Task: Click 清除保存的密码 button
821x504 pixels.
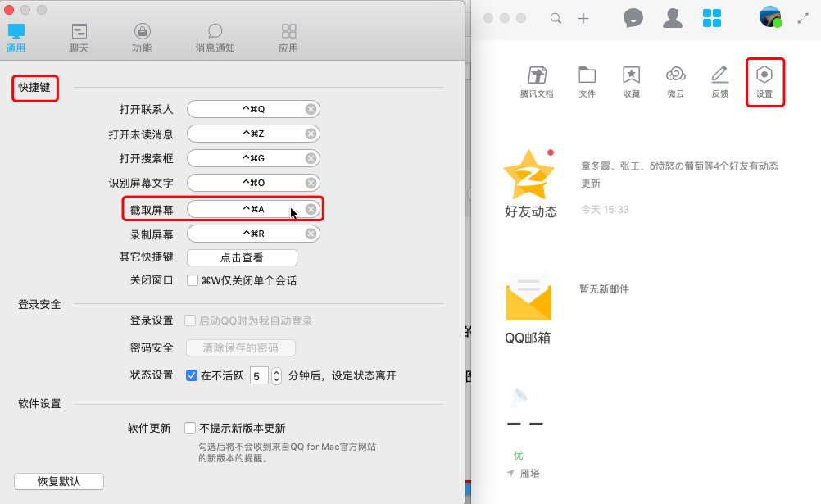Action: 241,347
